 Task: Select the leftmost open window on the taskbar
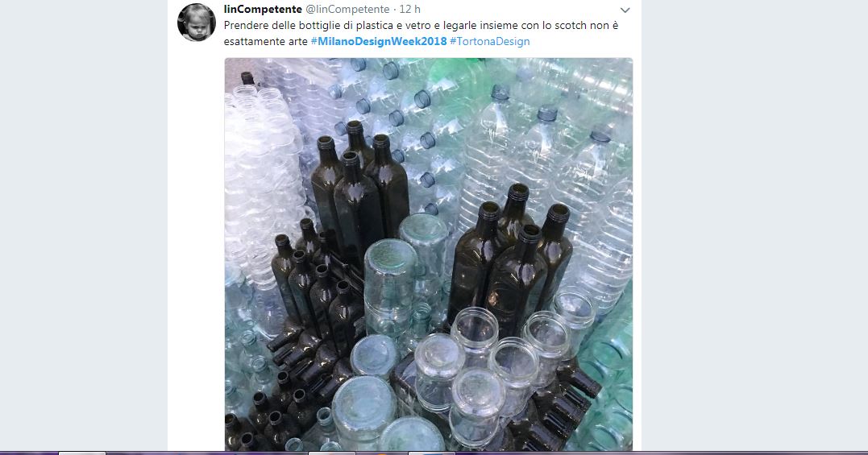(x=82, y=453)
